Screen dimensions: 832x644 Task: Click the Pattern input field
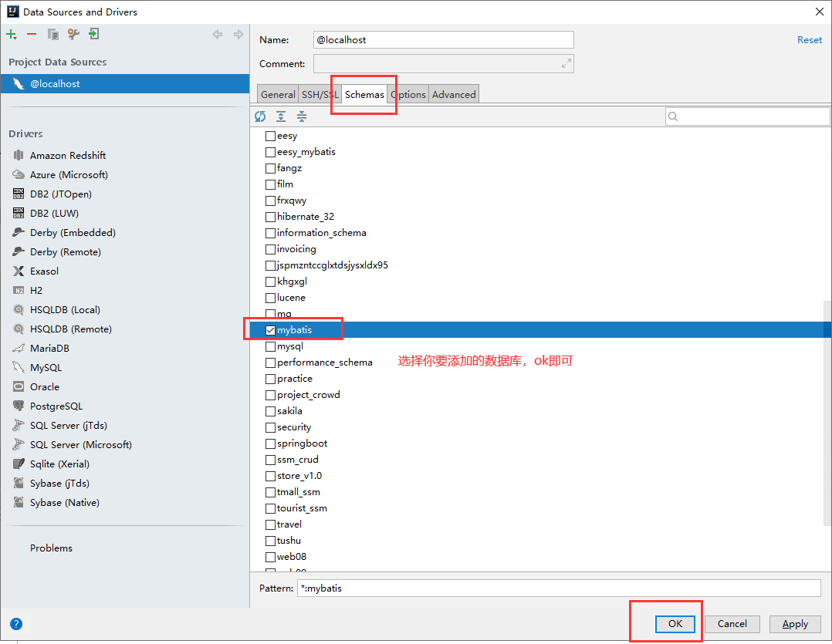559,588
